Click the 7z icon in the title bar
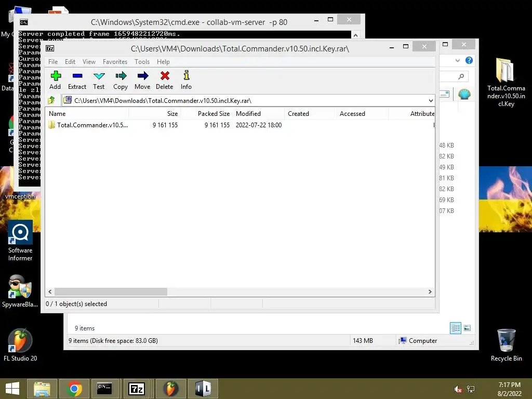The height and width of the screenshot is (399, 532). click(x=50, y=48)
